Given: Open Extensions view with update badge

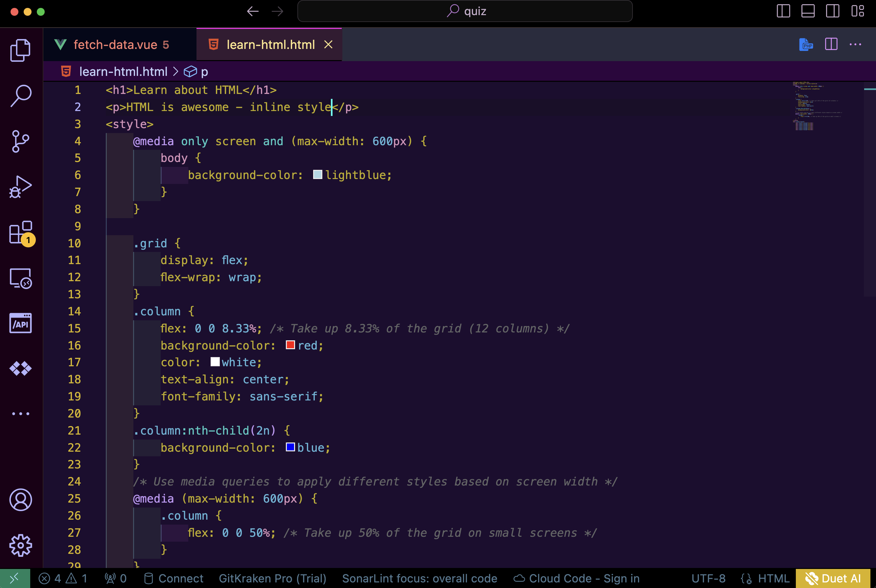Looking at the screenshot, I should click(20, 233).
